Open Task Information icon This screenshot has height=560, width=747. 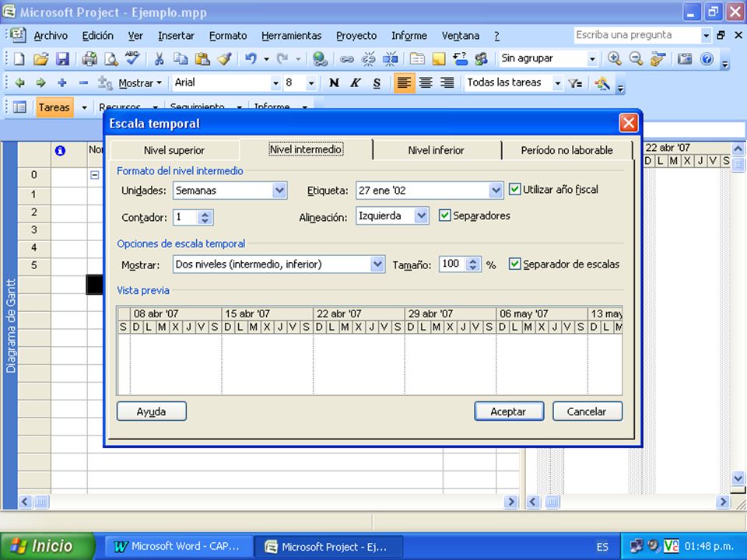[417, 59]
